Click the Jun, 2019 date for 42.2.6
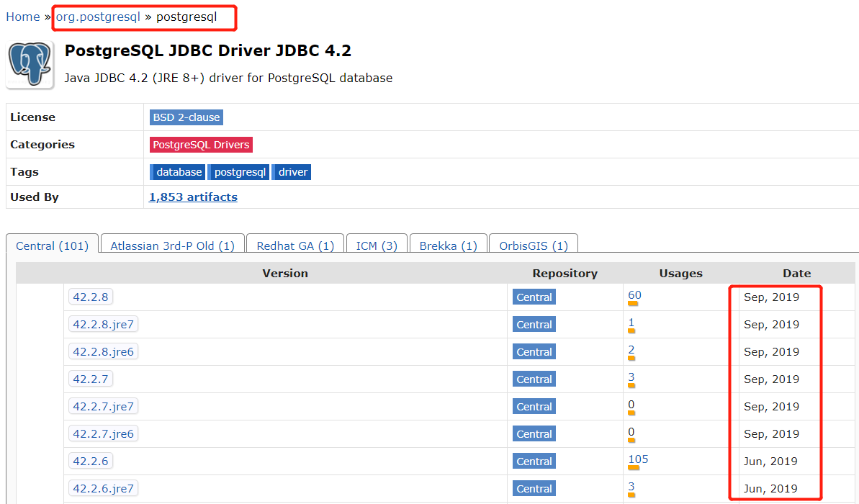 pos(770,462)
